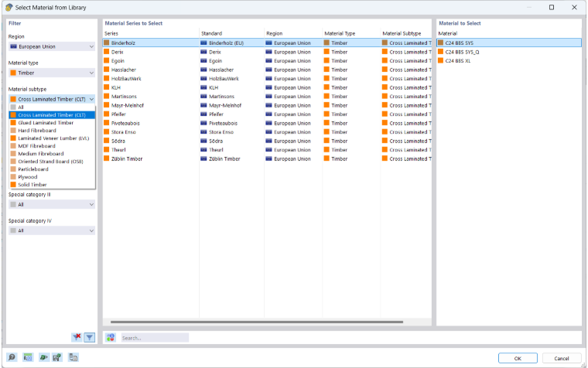Open the Region dropdown showing European Union
Image resolution: width=588 pixels, height=368 pixels.
[x=52, y=46]
